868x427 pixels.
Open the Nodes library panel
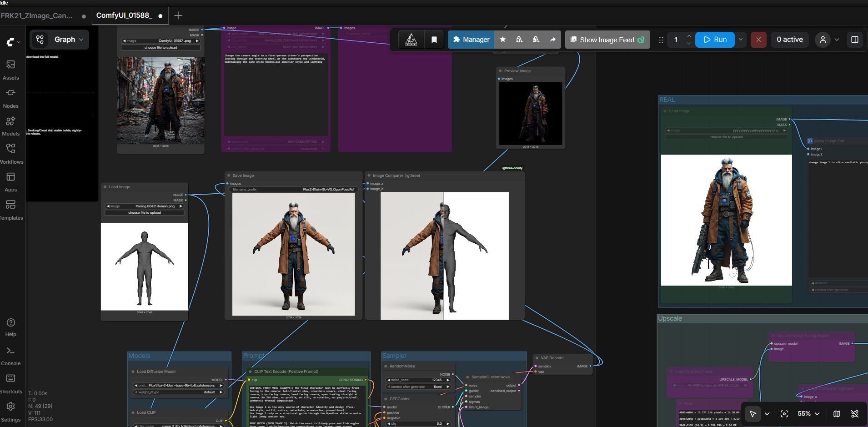tap(11, 98)
